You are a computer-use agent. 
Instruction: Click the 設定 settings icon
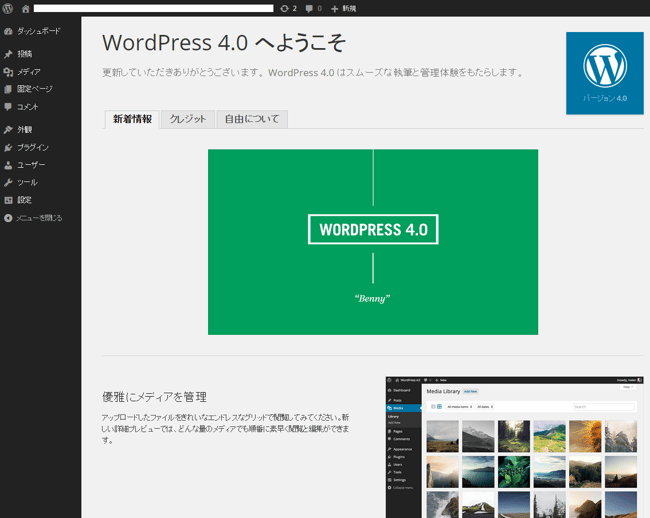coord(8,200)
